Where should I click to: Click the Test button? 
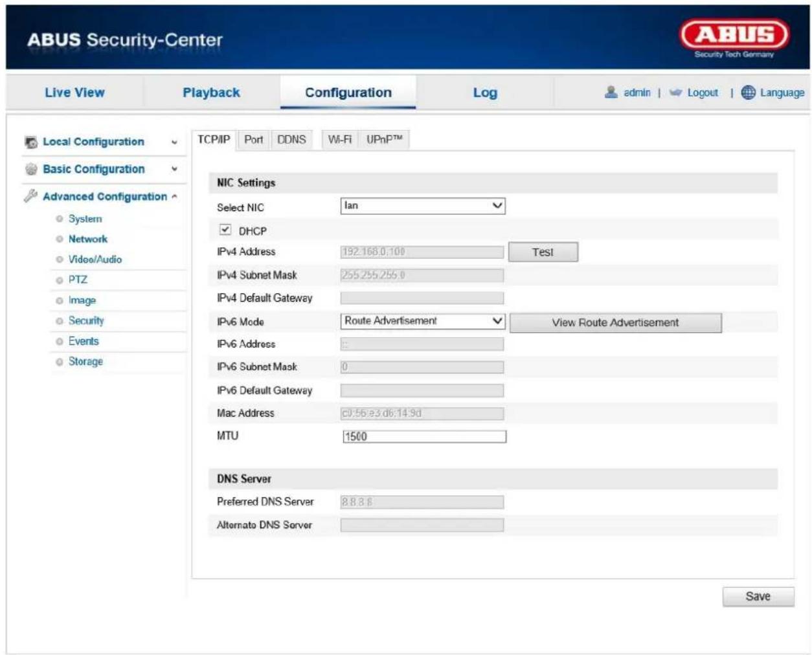[x=543, y=252]
